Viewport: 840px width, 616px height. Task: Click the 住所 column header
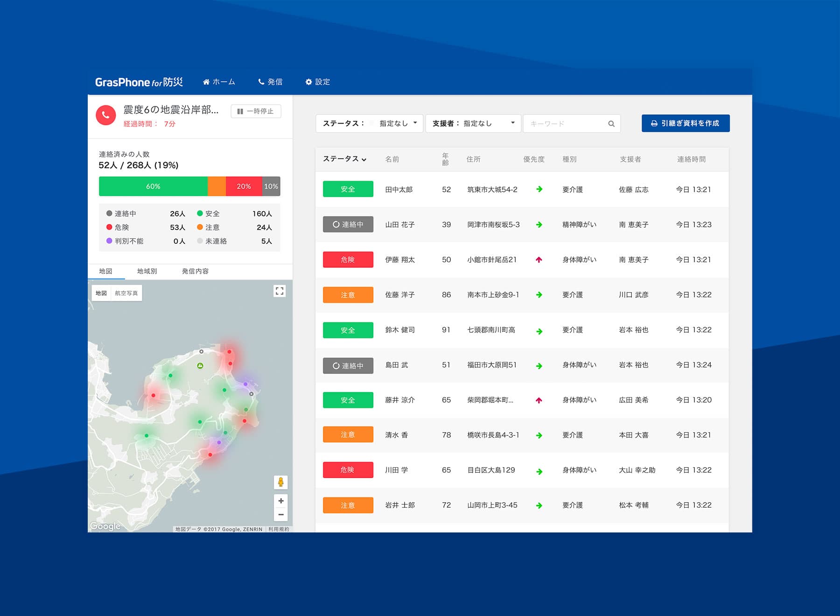(x=473, y=159)
